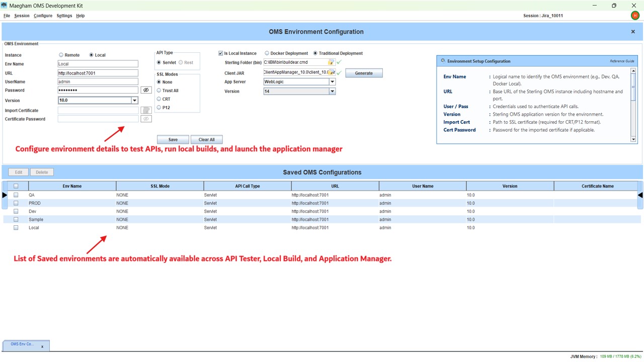The height and width of the screenshot is (362, 644).
Task: Open the Client JAR file browse icon
Action: tap(331, 72)
